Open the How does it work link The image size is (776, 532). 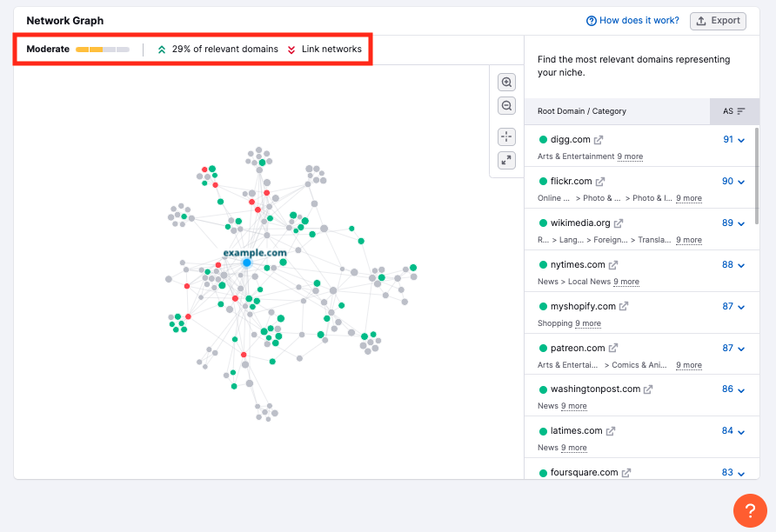coord(632,21)
